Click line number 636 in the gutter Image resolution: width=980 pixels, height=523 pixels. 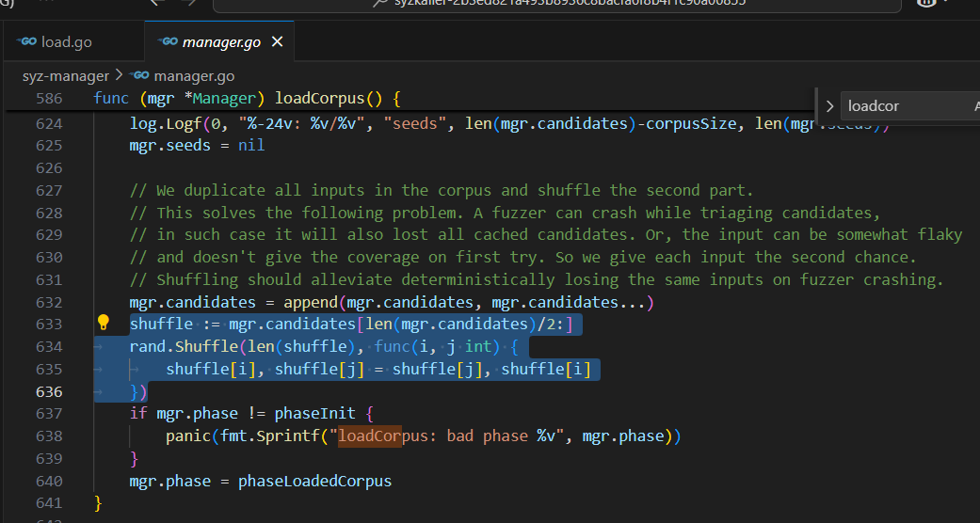click(x=49, y=392)
